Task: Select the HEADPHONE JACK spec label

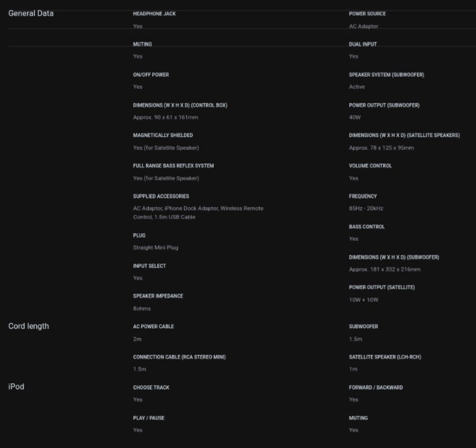Action: click(x=154, y=14)
